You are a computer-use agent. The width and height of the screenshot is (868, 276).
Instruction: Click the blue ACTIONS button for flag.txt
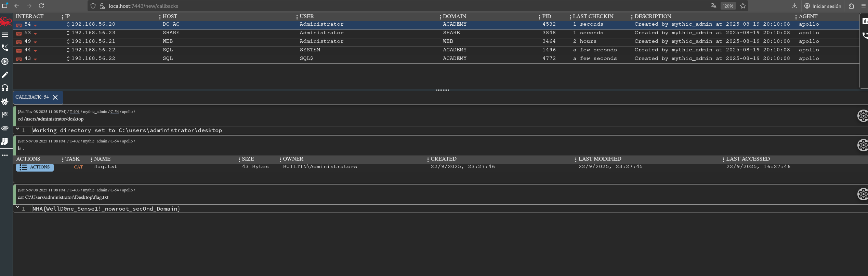[x=35, y=167]
